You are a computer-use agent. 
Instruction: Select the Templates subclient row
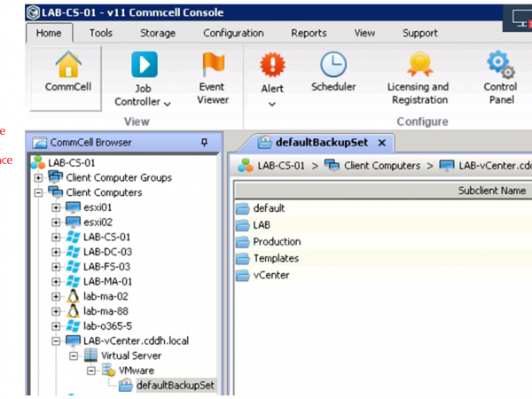point(383,259)
